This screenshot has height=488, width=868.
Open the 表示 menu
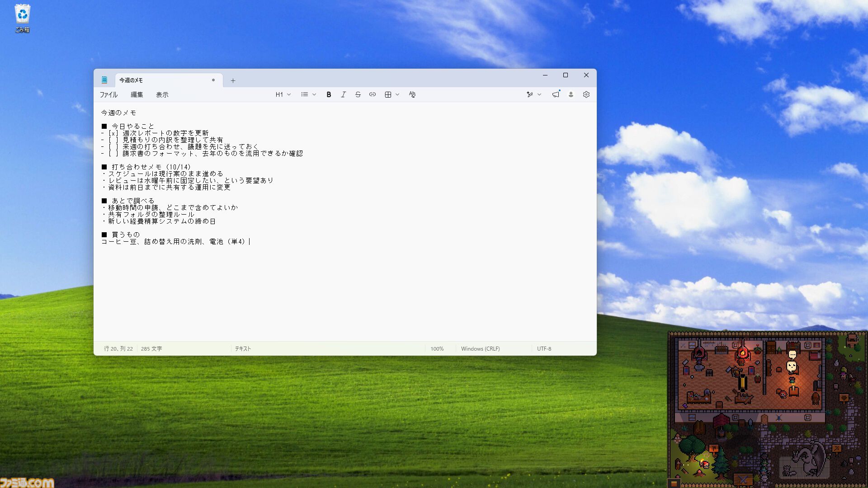(162, 94)
